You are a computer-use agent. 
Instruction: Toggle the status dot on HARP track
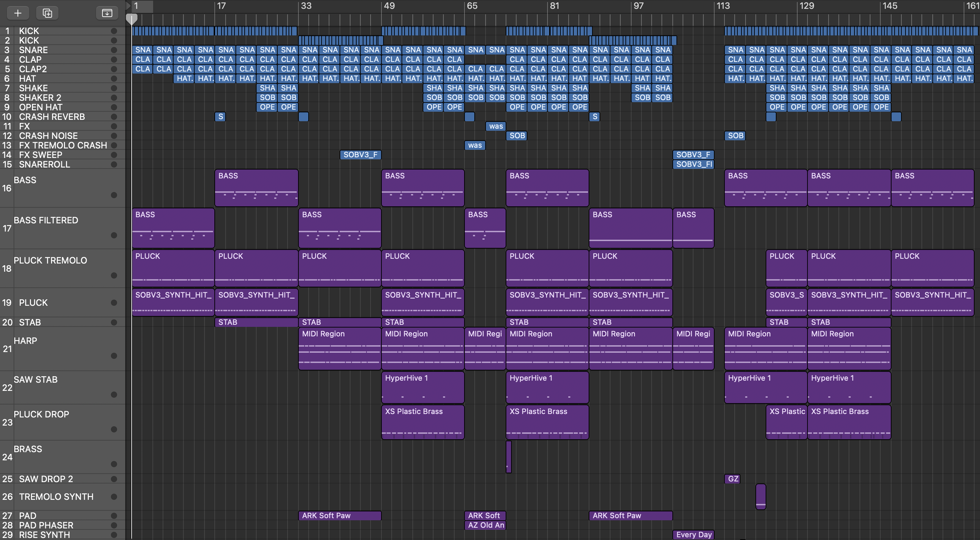click(x=114, y=356)
